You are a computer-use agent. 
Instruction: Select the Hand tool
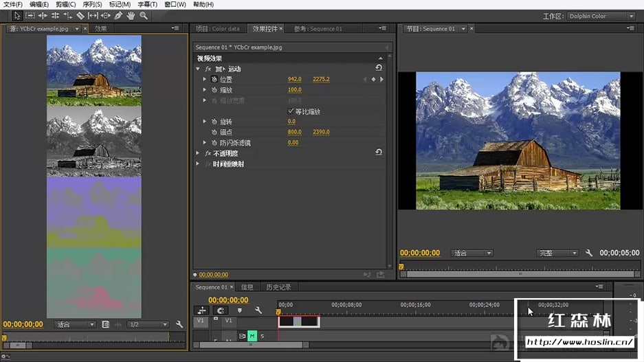tap(131, 16)
